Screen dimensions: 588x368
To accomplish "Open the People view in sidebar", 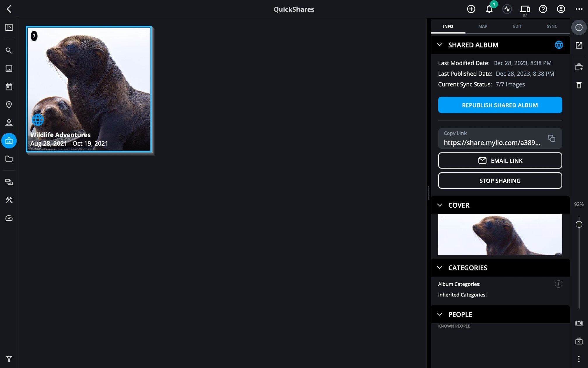I will [x=9, y=123].
